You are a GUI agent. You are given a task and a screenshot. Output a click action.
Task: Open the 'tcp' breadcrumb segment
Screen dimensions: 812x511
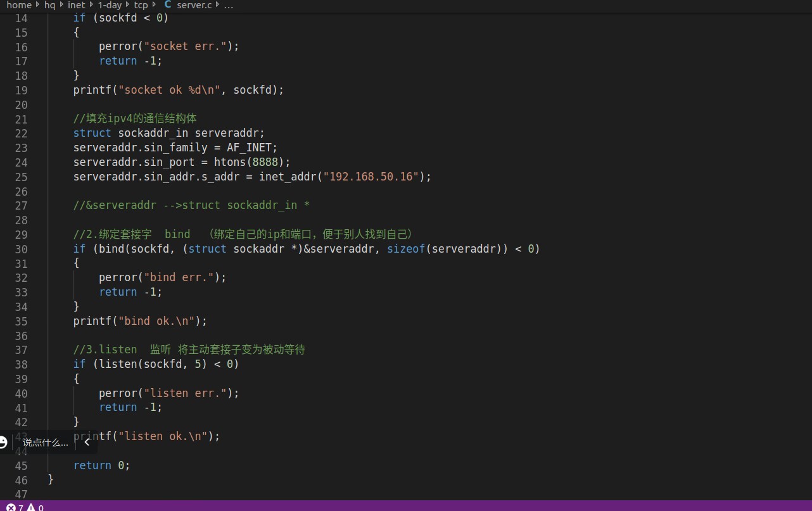tap(141, 5)
